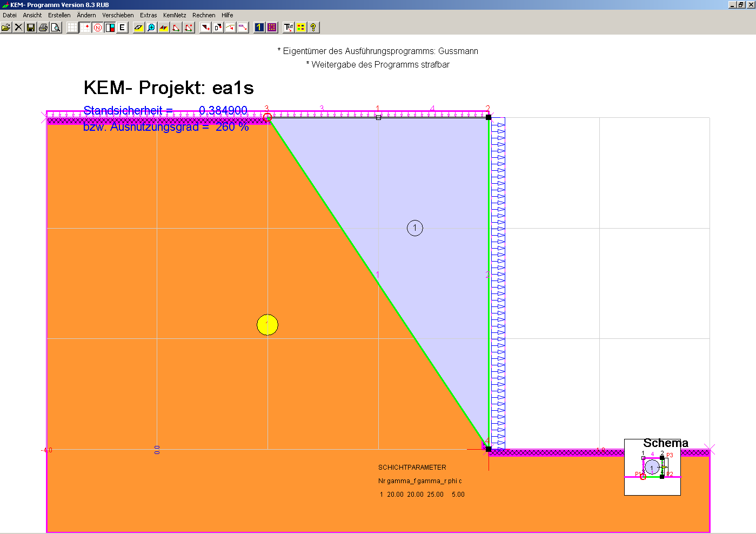Image resolution: width=756 pixels, height=534 pixels.
Task: Click the circled element number 1 label
Action: click(415, 228)
